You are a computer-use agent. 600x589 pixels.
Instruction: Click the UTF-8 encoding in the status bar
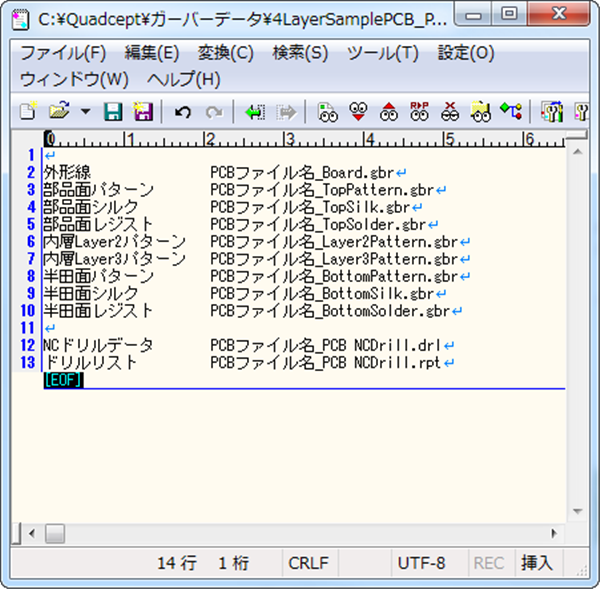422,563
